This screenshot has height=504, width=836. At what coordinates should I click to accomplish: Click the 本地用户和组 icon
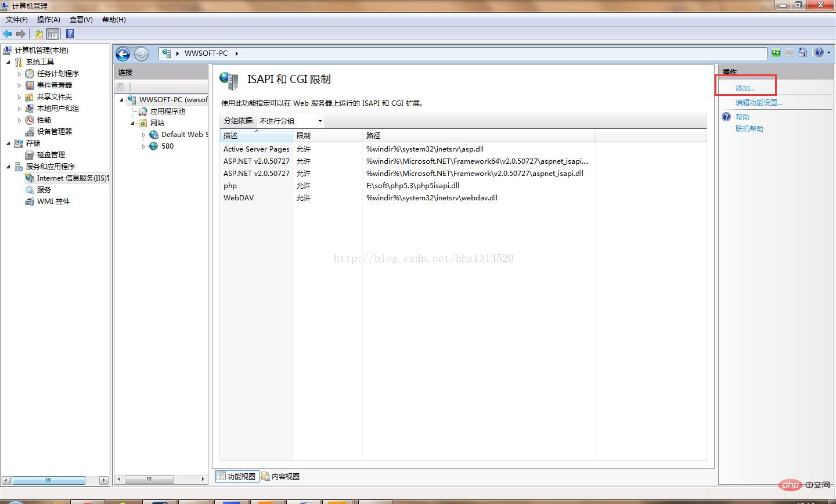[30, 109]
